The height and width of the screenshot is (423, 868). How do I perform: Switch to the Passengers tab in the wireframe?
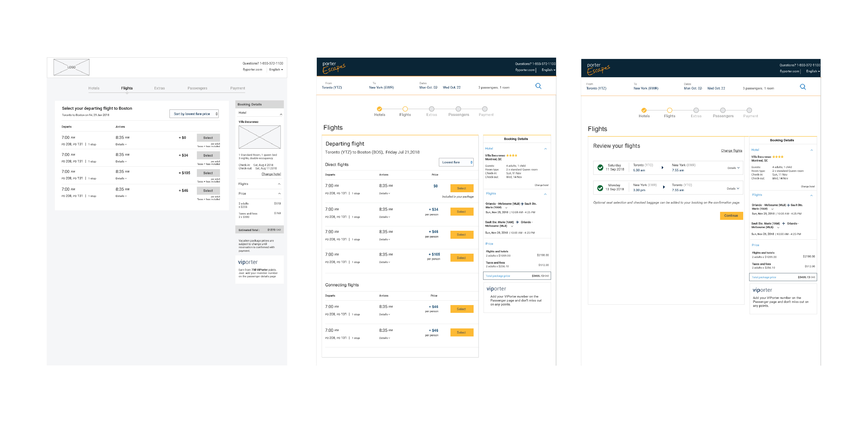[197, 88]
